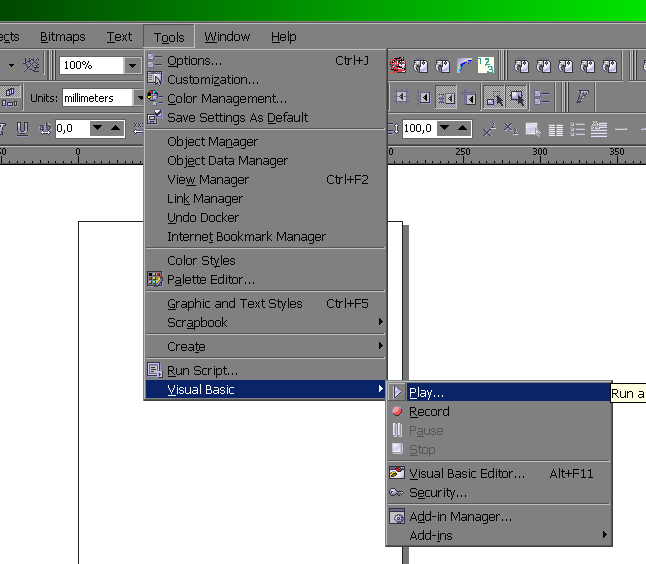Click the character spacing ab icon
Viewport: 646px width, 564px height.
(45, 129)
